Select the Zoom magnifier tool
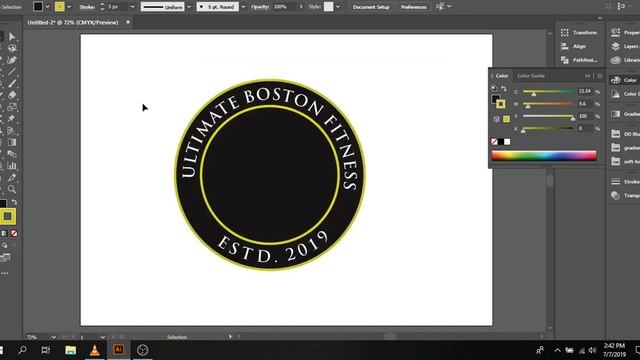 tap(12, 189)
